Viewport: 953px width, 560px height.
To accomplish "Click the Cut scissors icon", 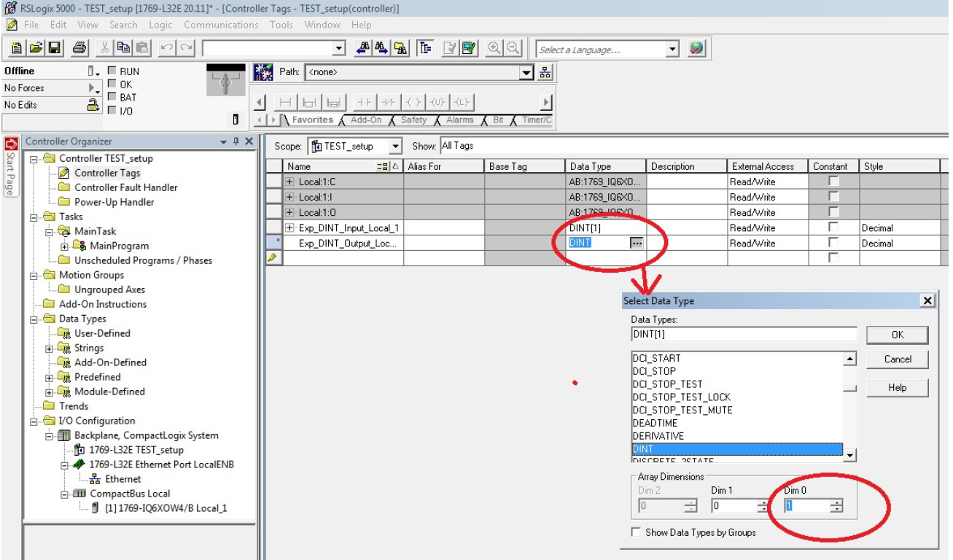I will pyautogui.click(x=105, y=49).
